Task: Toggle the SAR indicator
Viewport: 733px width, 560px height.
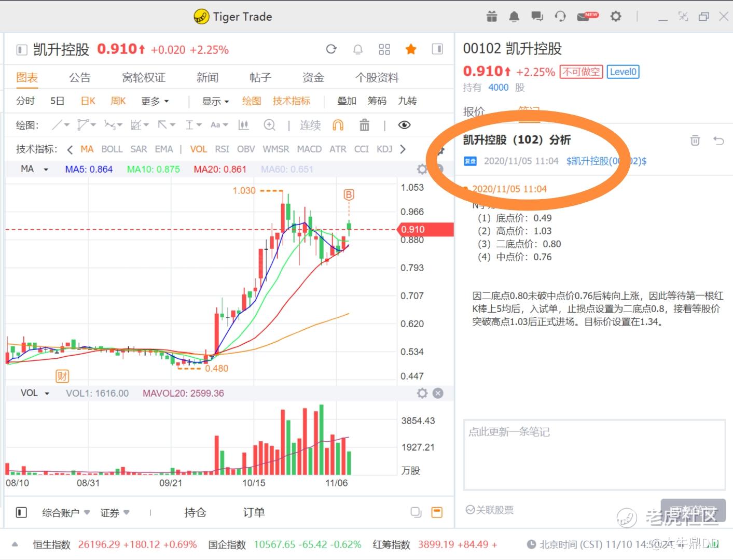Action: (139, 149)
